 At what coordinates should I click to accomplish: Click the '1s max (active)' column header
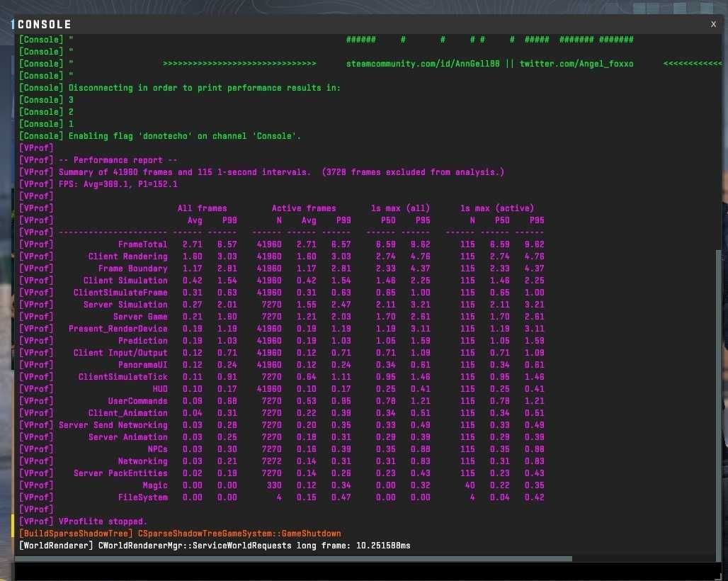[497, 208]
